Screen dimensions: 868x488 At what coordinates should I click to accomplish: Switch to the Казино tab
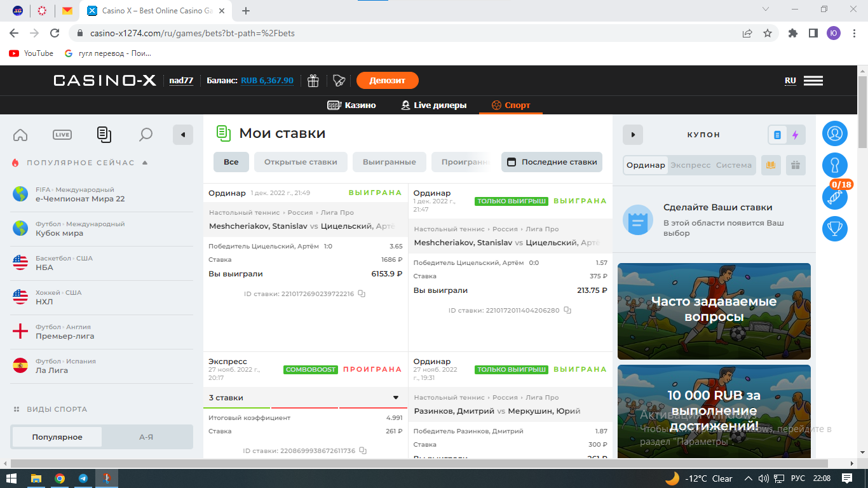[x=351, y=105]
